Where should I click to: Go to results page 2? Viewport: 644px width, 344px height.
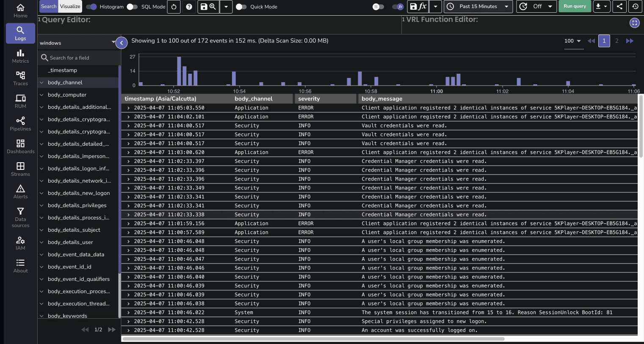tap(617, 41)
